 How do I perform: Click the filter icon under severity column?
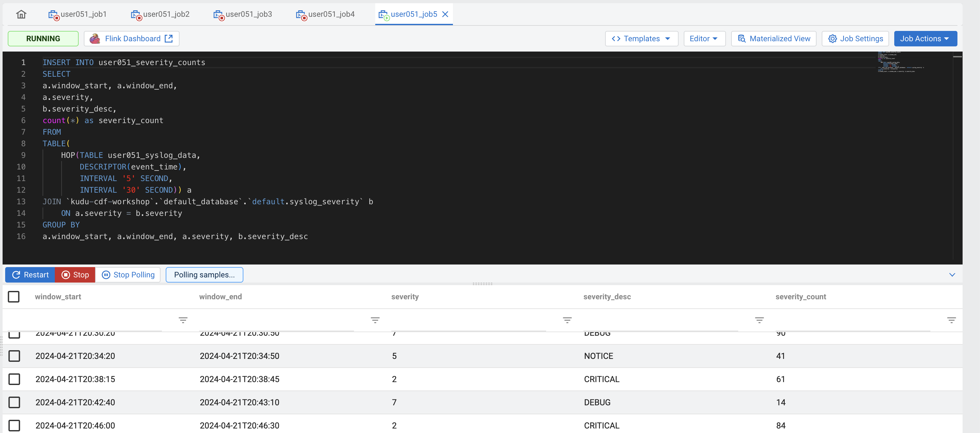tap(567, 320)
